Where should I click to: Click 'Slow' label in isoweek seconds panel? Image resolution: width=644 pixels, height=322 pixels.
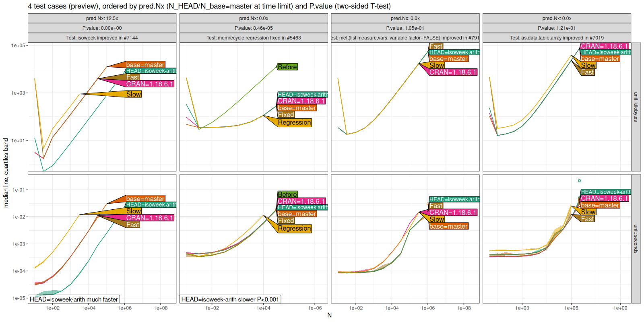click(134, 211)
